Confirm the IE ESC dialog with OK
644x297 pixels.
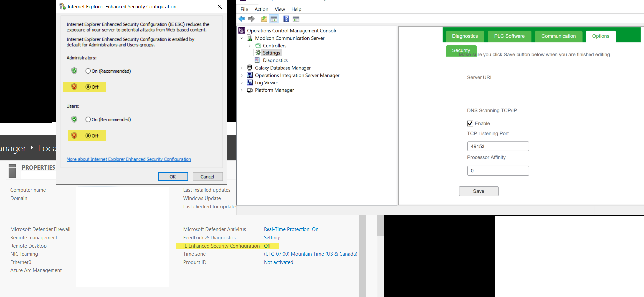coord(173,177)
